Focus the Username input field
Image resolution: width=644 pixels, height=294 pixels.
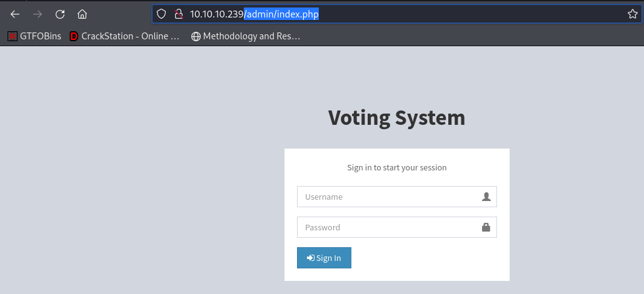[397, 197]
